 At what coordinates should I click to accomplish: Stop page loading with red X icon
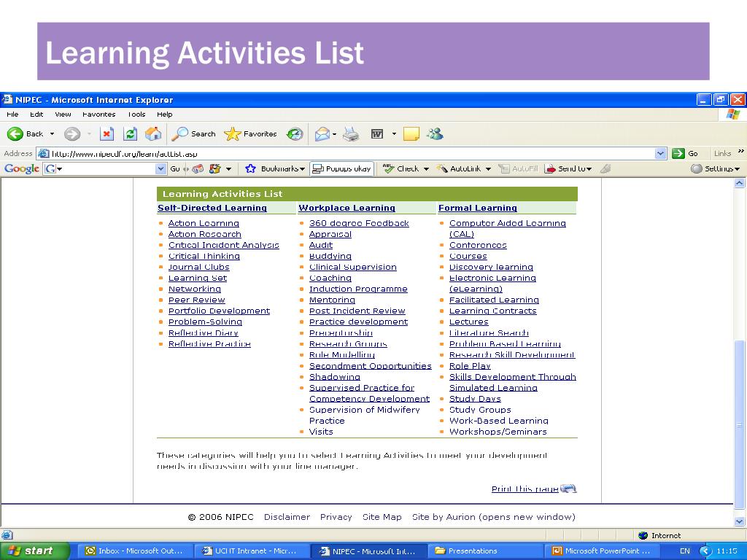pos(107,134)
